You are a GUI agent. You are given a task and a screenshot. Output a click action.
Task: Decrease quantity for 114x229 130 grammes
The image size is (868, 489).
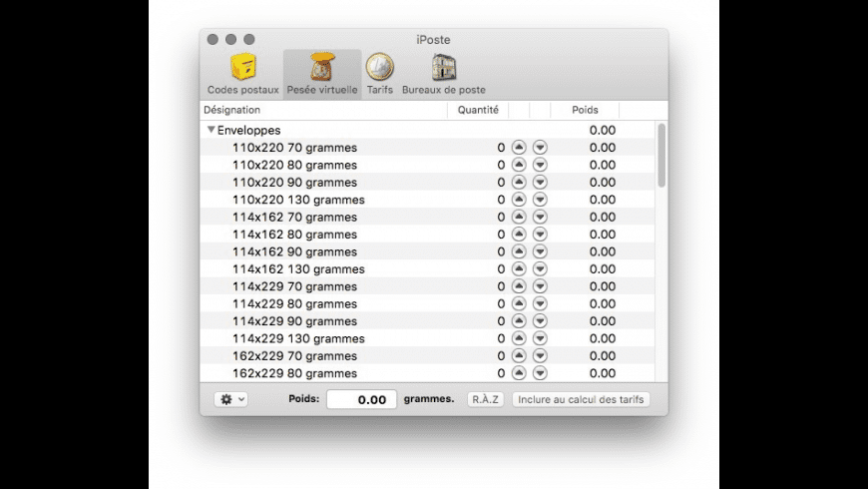pos(540,338)
